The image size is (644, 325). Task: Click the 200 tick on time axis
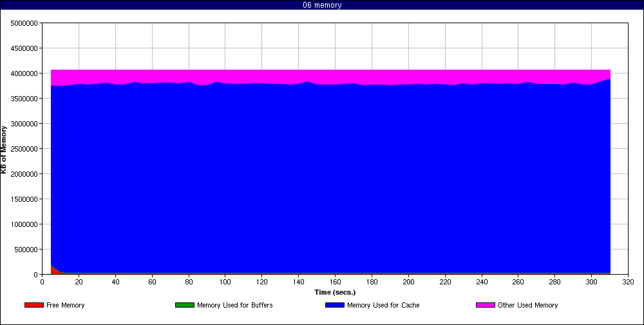click(x=408, y=282)
